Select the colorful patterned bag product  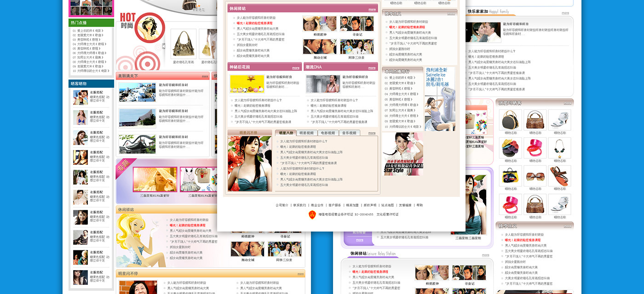coord(511,176)
